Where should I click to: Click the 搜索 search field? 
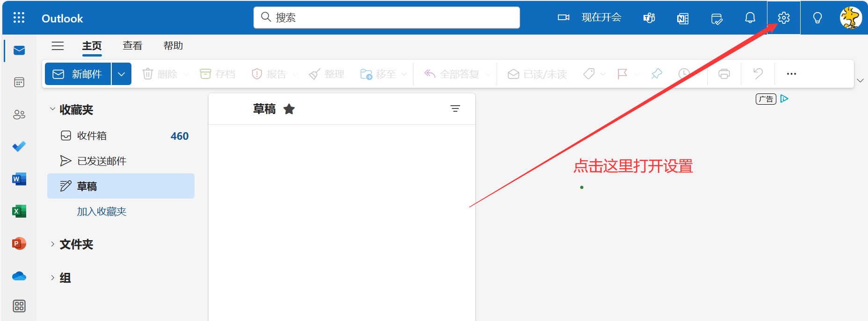point(387,17)
